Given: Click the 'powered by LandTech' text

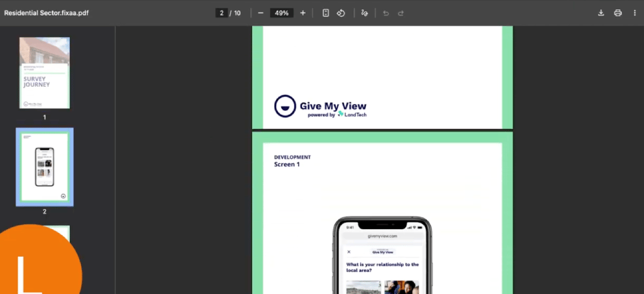Looking at the screenshot, I should [337, 115].
